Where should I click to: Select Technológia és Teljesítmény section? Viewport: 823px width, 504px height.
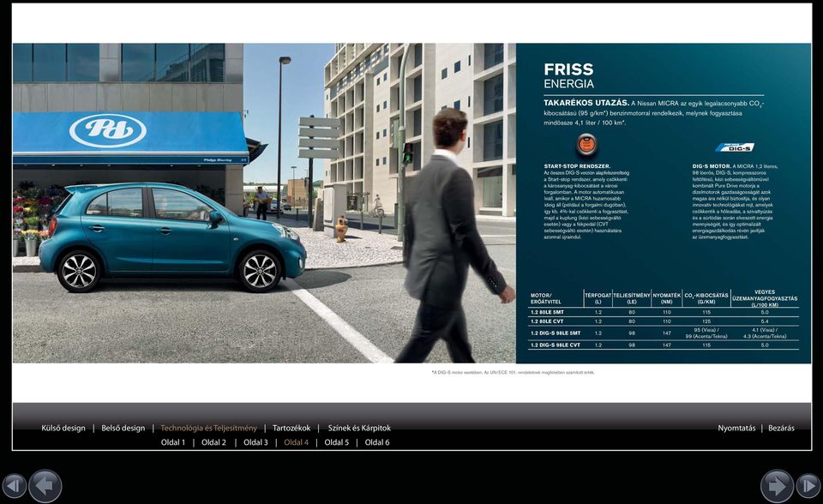pos(209,428)
